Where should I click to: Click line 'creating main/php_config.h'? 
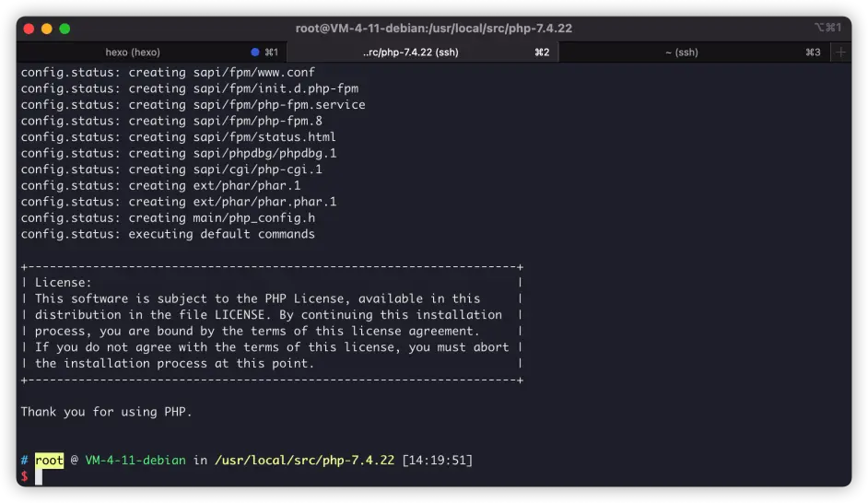(168, 217)
